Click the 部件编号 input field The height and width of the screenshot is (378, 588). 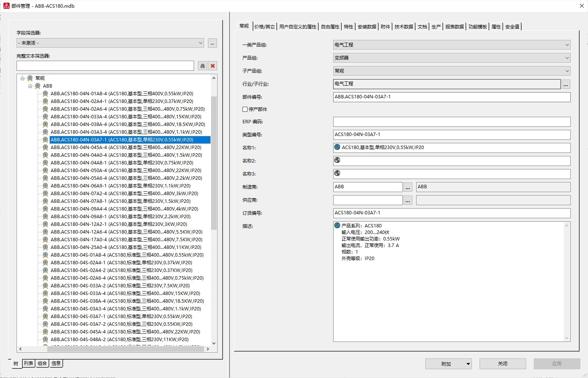pos(452,97)
